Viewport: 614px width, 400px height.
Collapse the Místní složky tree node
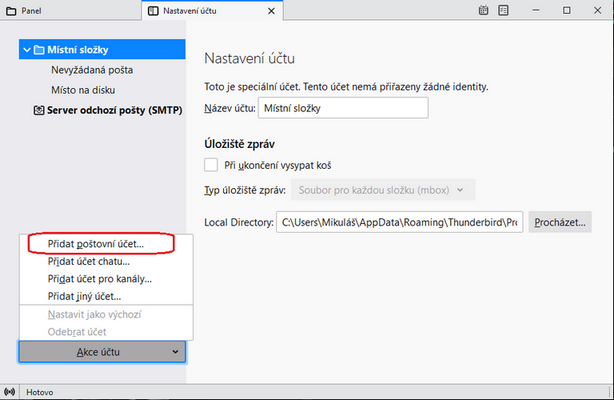(24, 49)
